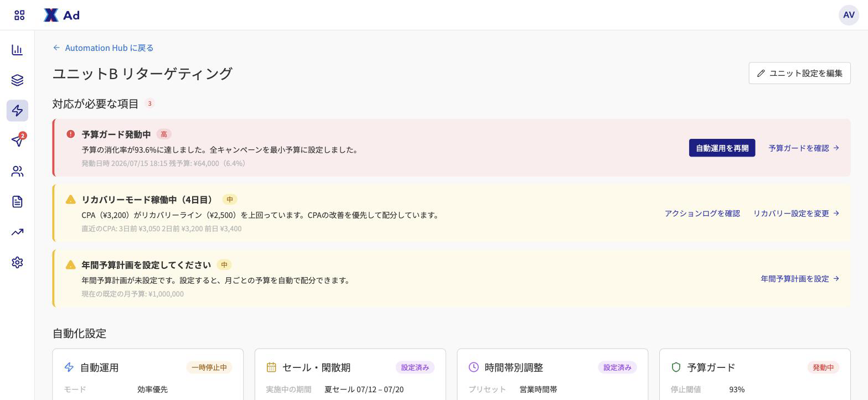This screenshot has height=400, width=868.
Task: Open アクションログを確認 link
Action: 702,213
